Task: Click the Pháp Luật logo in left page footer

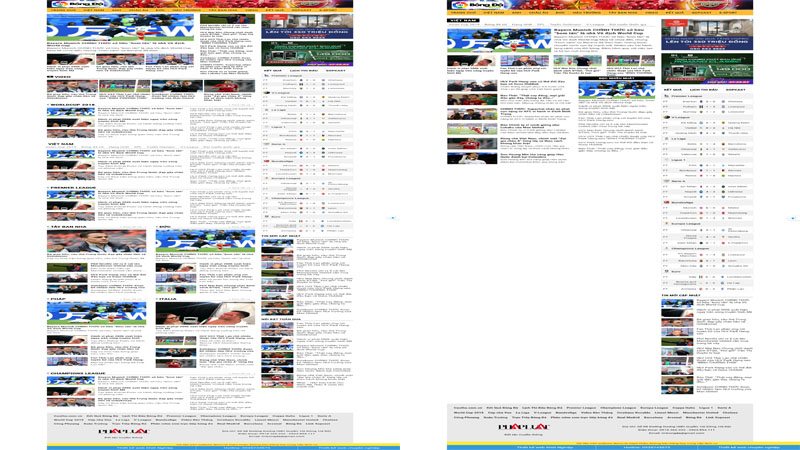Action: [x=123, y=431]
